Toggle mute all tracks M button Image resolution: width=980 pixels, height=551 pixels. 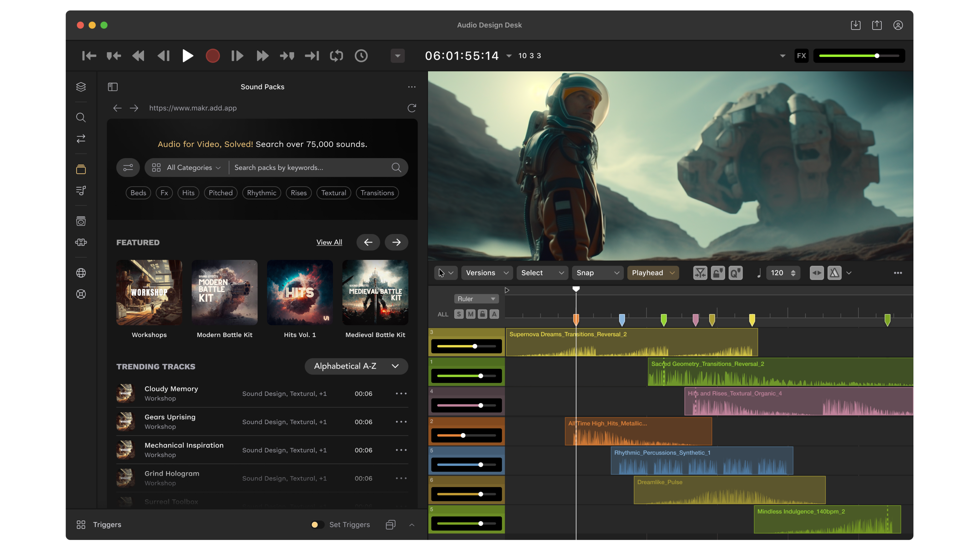coord(471,314)
